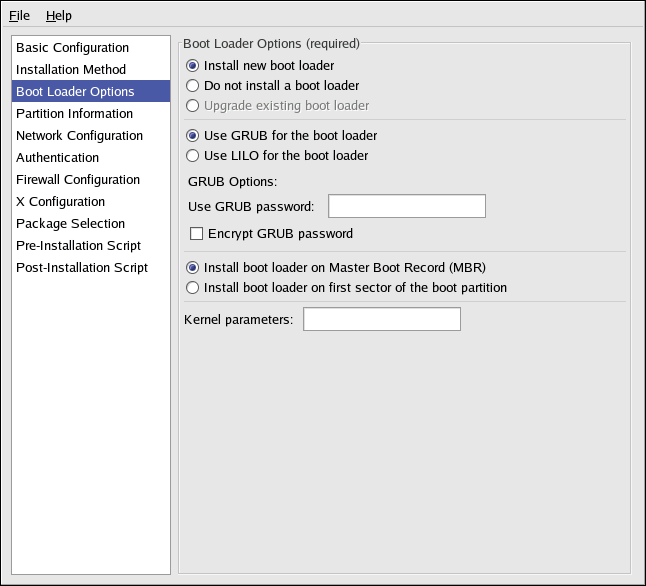
Task: Choose Use LILO for the boot loader
Action: tap(194, 156)
